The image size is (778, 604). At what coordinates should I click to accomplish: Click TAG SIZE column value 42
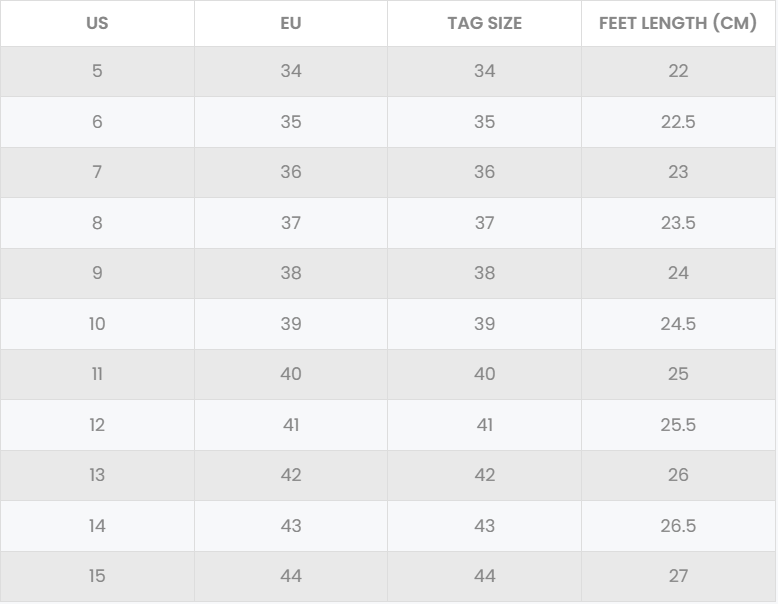coord(484,475)
